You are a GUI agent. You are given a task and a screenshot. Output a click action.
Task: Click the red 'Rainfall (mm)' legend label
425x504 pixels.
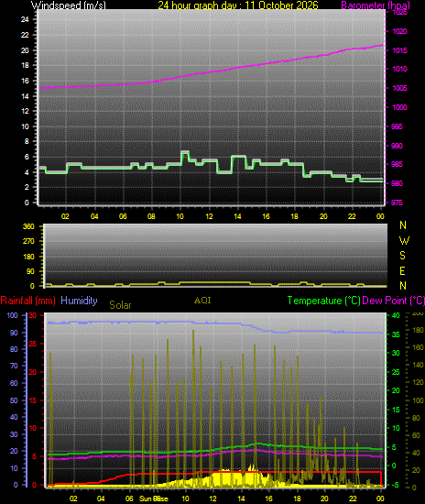coord(28,301)
